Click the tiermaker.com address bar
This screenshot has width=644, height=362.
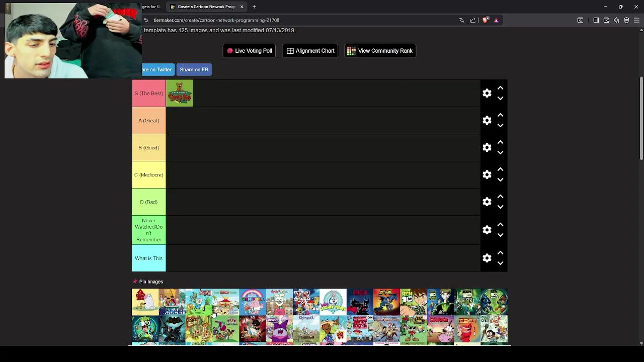(x=302, y=20)
